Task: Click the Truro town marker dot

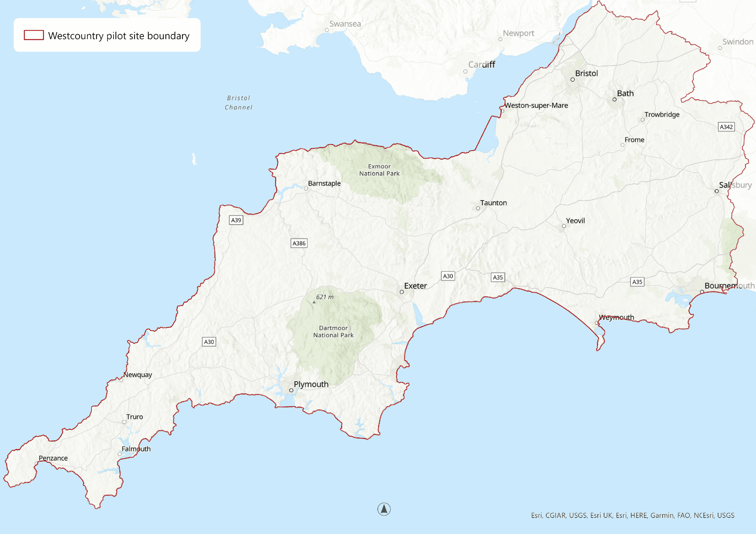Action: (124, 422)
